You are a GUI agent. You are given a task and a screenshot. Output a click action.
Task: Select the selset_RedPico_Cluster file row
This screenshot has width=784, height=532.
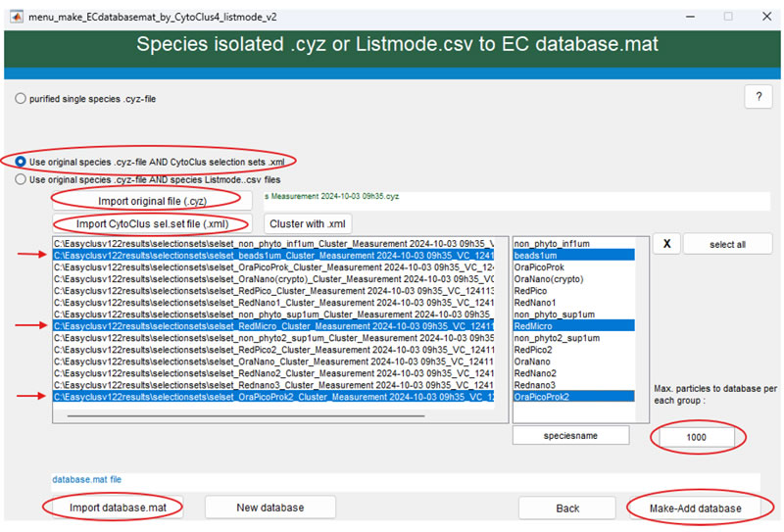(x=274, y=290)
